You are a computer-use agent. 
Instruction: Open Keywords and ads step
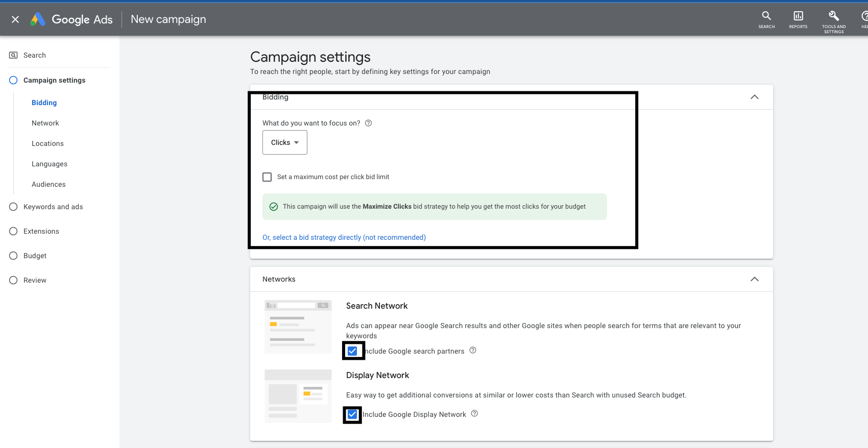point(53,207)
